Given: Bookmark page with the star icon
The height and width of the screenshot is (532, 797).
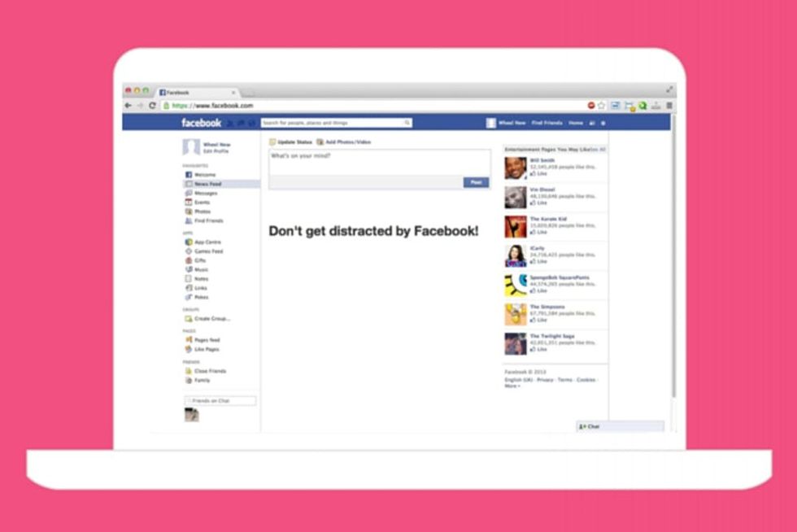Looking at the screenshot, I should pos(602,106).
